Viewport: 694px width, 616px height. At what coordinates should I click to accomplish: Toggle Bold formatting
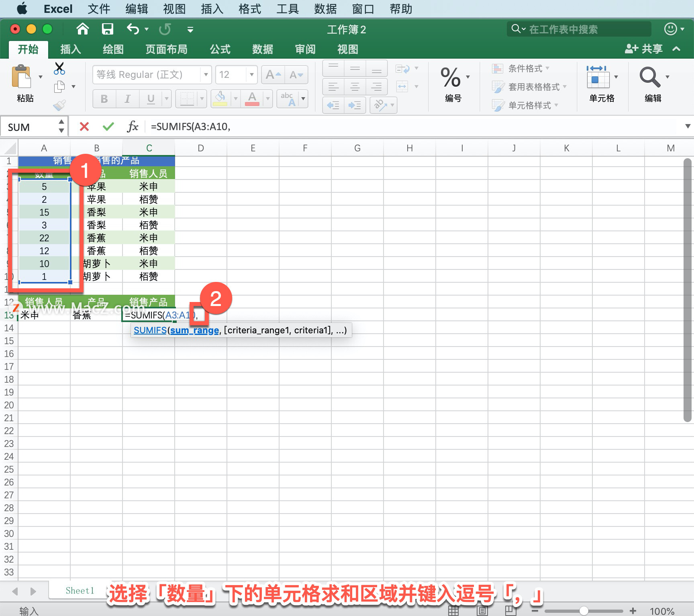pos(104,99)
